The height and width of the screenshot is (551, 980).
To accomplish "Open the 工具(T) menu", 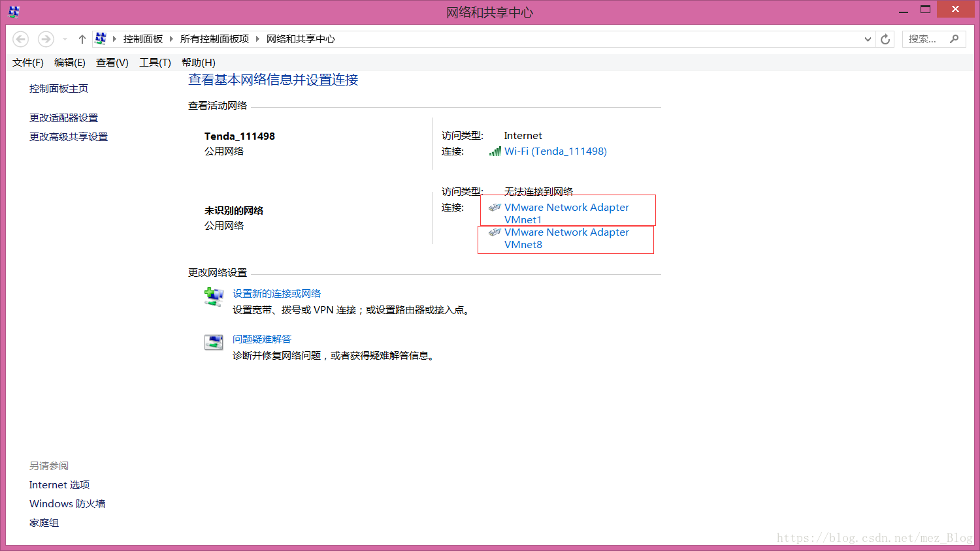I will [x=154, y=62].
